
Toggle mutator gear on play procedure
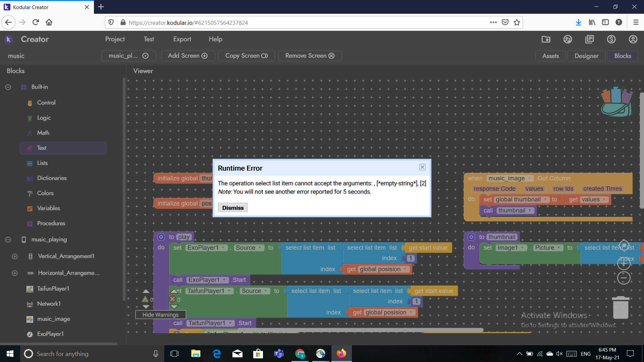[x=161, y=237]
